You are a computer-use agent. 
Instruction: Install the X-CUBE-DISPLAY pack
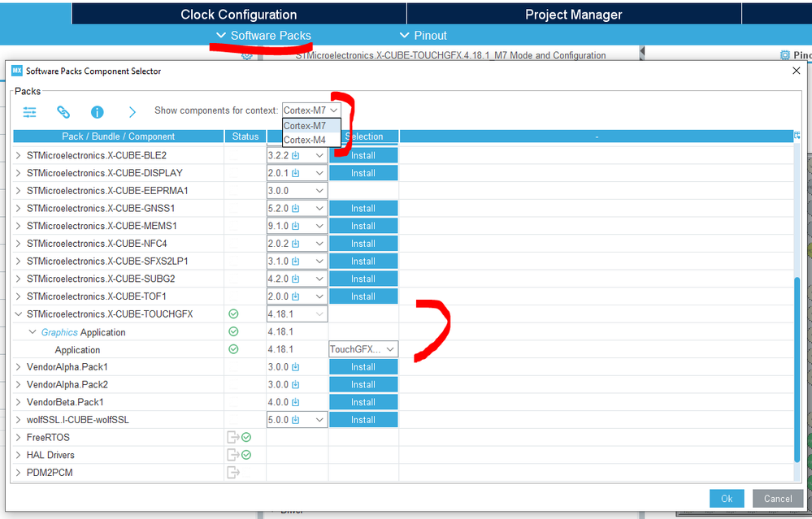click(363, 173)
